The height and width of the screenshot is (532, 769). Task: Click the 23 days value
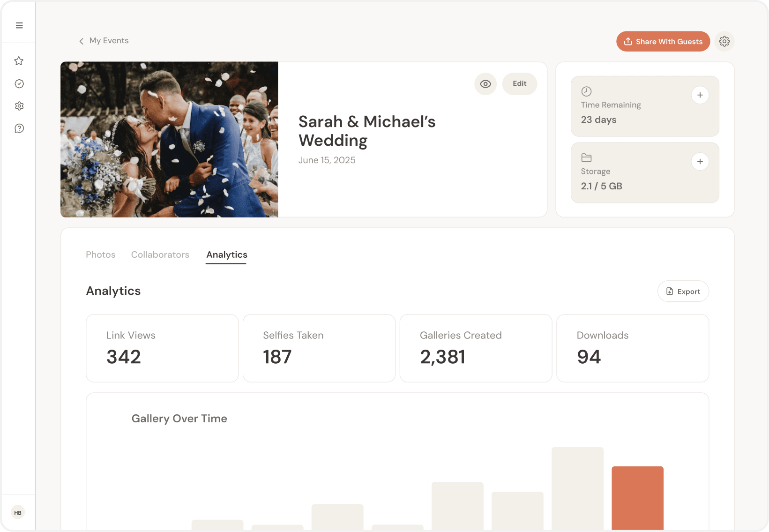coord(599,120)
